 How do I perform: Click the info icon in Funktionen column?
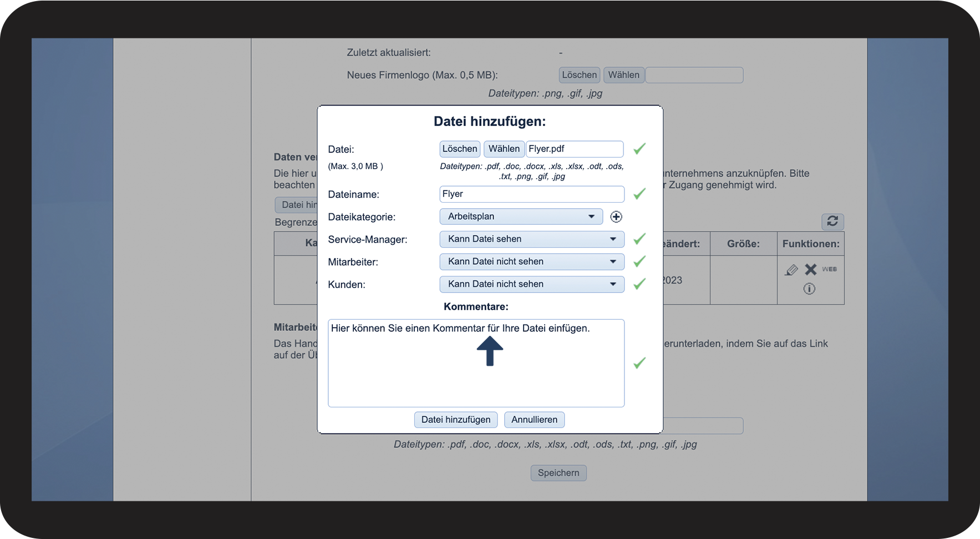(809, 289)
